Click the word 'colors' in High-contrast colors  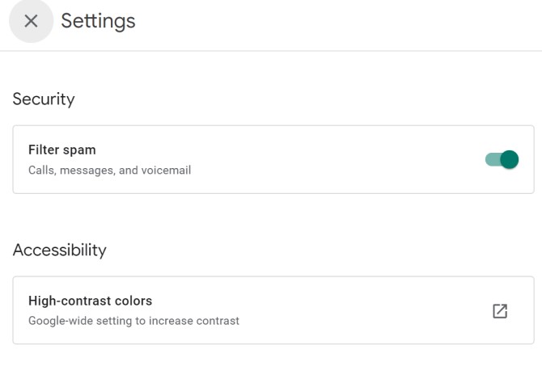[x=133, y=301]
